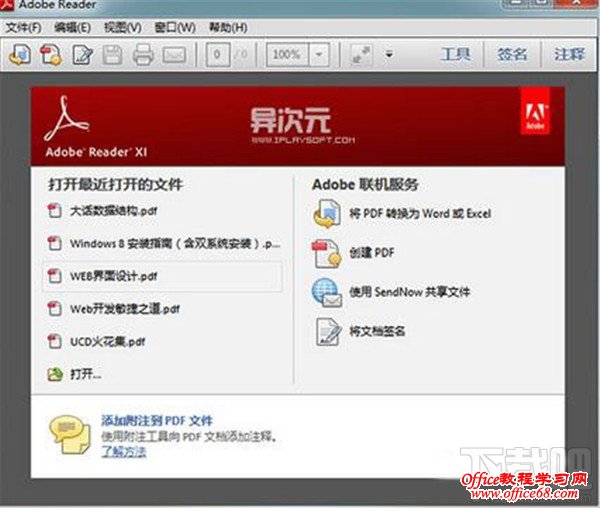
Task: Click the PDF icon beside 大话数据结构.pdf
Action: (x=55, y=210)
